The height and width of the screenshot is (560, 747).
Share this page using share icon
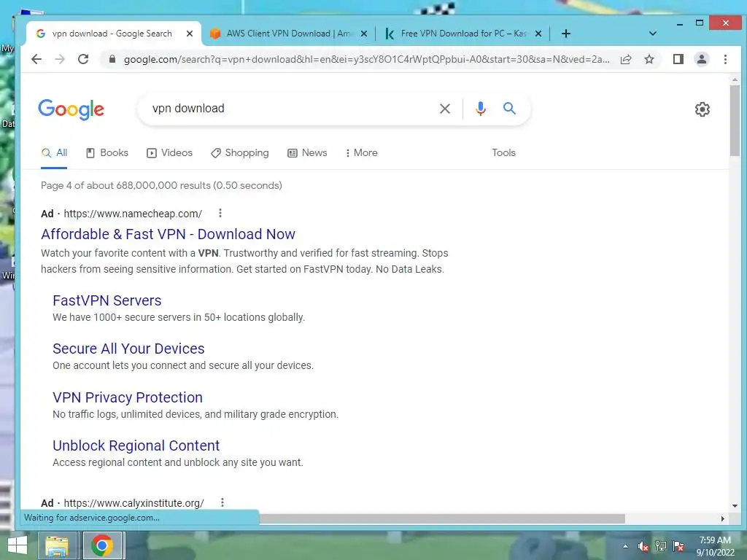[x=626, y=59]
